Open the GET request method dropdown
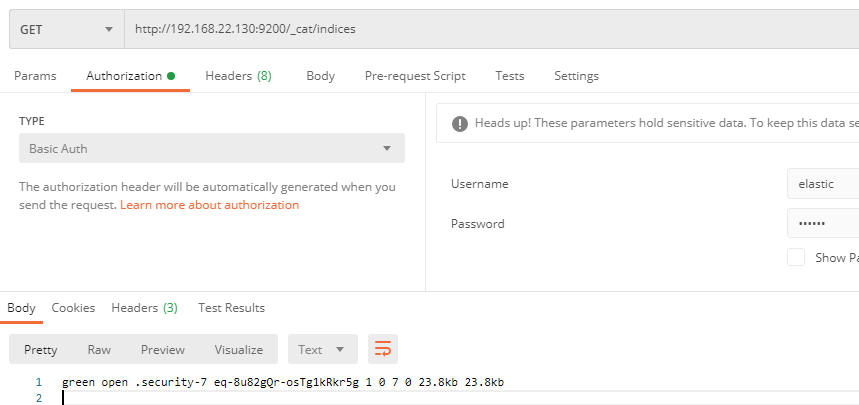 [x=67, y=30]
